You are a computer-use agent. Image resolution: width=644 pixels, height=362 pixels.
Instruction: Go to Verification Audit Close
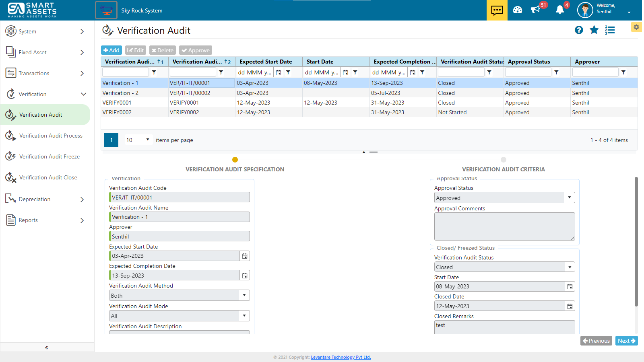click(48, 177)
